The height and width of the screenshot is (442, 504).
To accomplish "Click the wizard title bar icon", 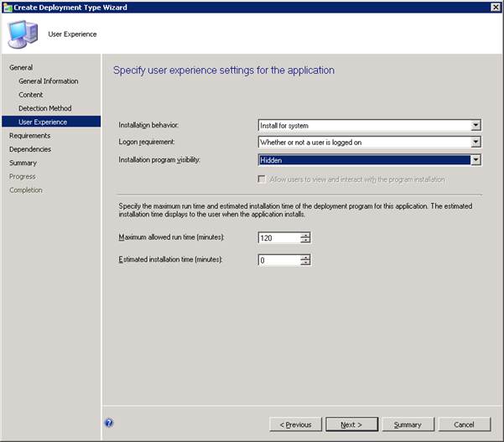I will coord(8,7).
